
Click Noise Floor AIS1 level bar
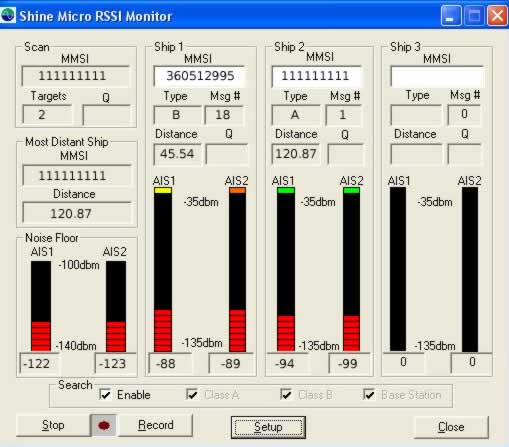[41, 306]
